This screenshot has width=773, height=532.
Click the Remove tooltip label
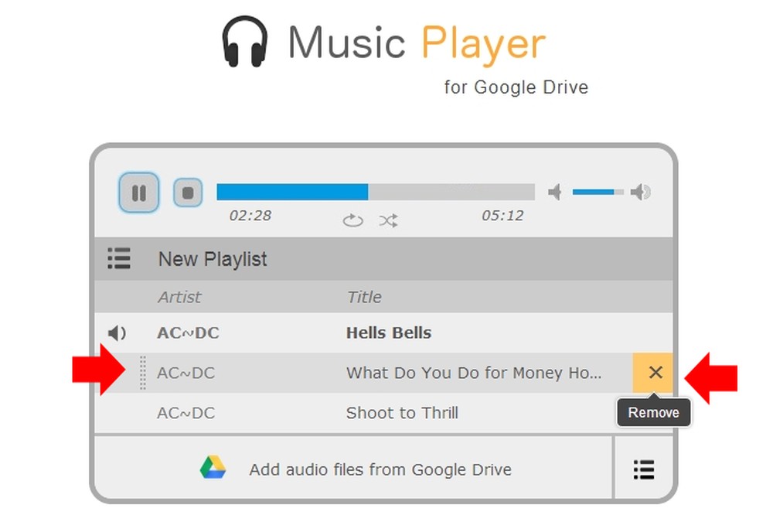pyautogui.click(x=653, y=413)
